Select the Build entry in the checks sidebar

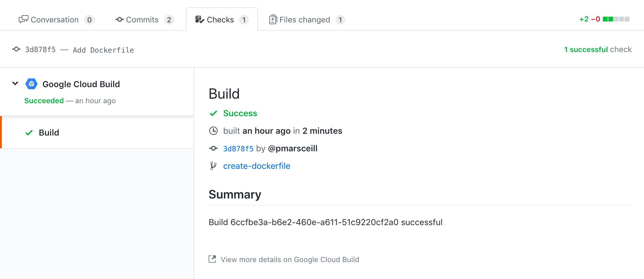[49, 132]
